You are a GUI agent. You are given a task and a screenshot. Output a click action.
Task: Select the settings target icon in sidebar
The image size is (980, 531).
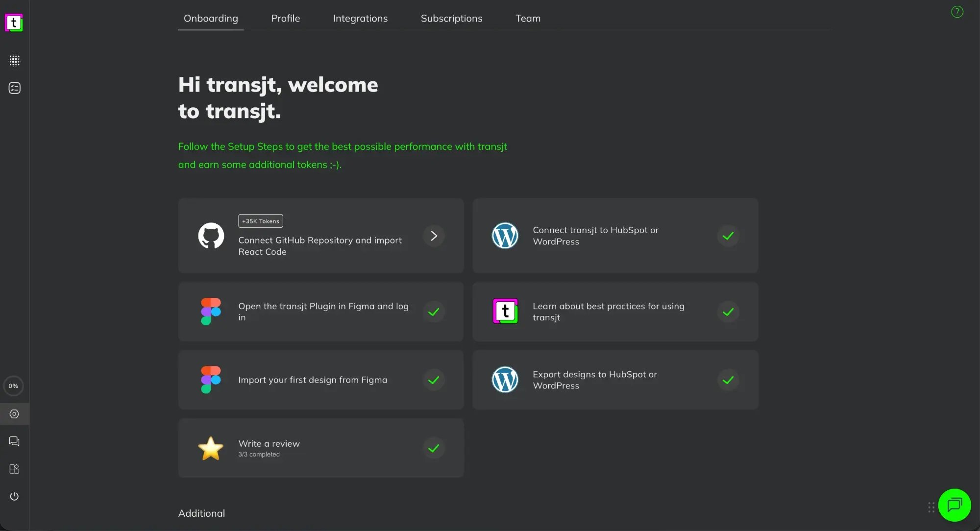[15, 414]
